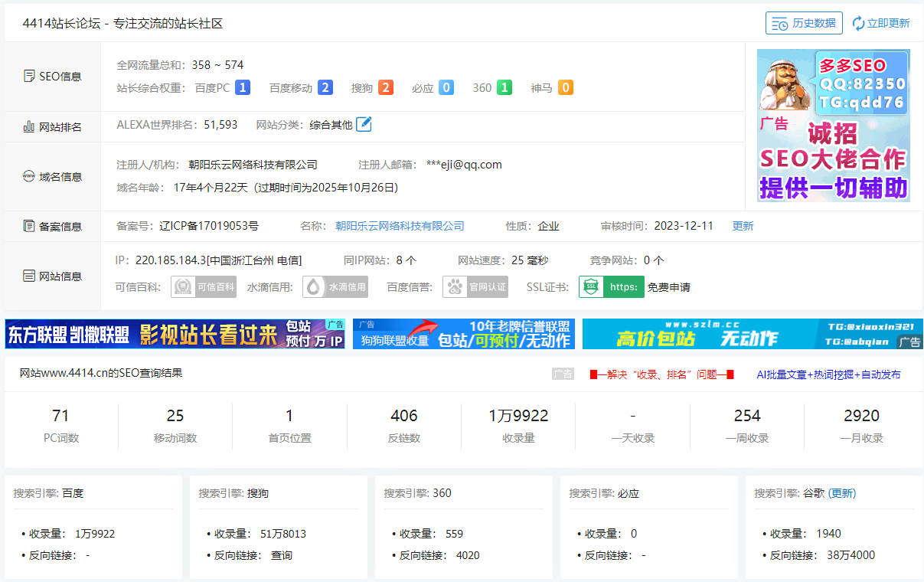Click the green SSL https badge

pos(612,287)
